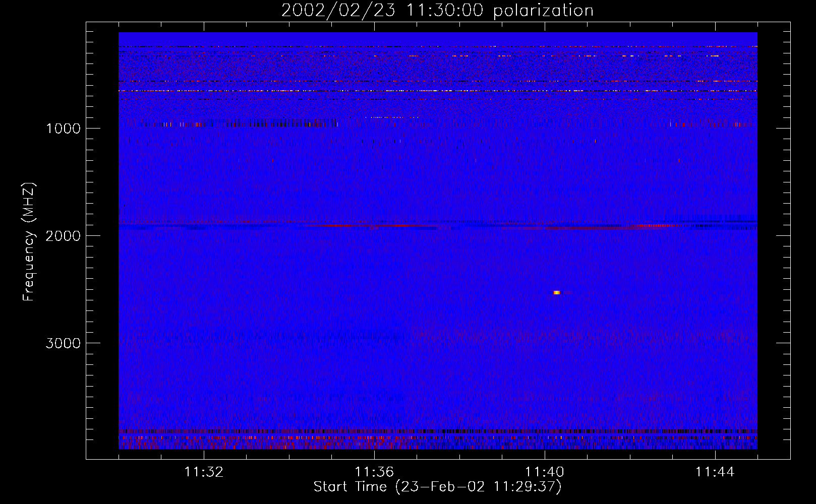The image size is (816, 504).
Task: Click the 3000 frequency tick label
Action: [63, 343]
